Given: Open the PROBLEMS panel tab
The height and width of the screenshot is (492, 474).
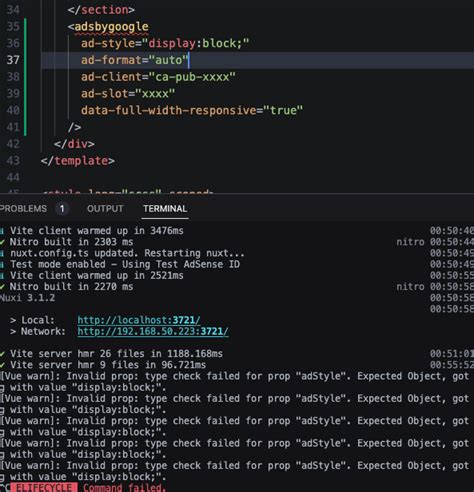Looking at the screenshot, I should point(23,209).
